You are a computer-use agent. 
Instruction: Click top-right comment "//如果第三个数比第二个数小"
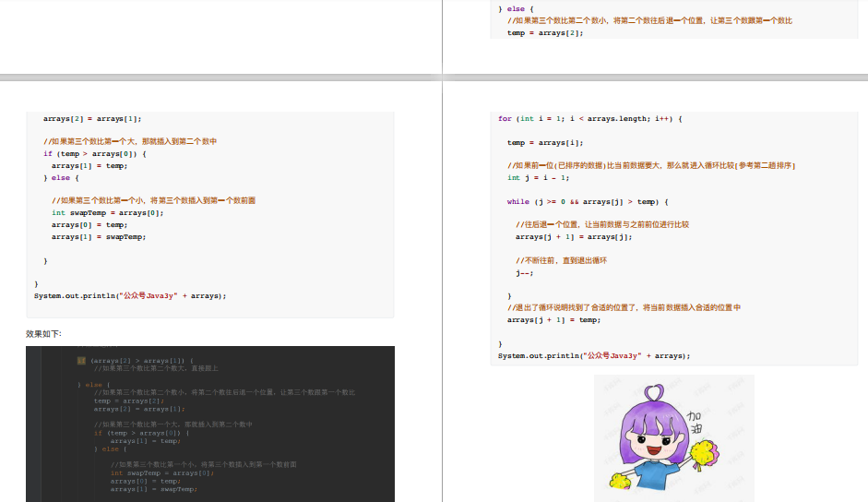coord(650,20)
